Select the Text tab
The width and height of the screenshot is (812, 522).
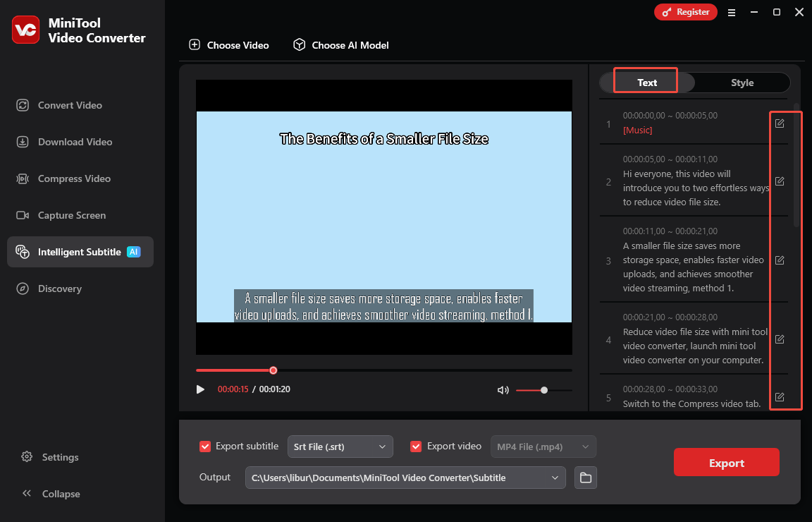tap(645, 81)
